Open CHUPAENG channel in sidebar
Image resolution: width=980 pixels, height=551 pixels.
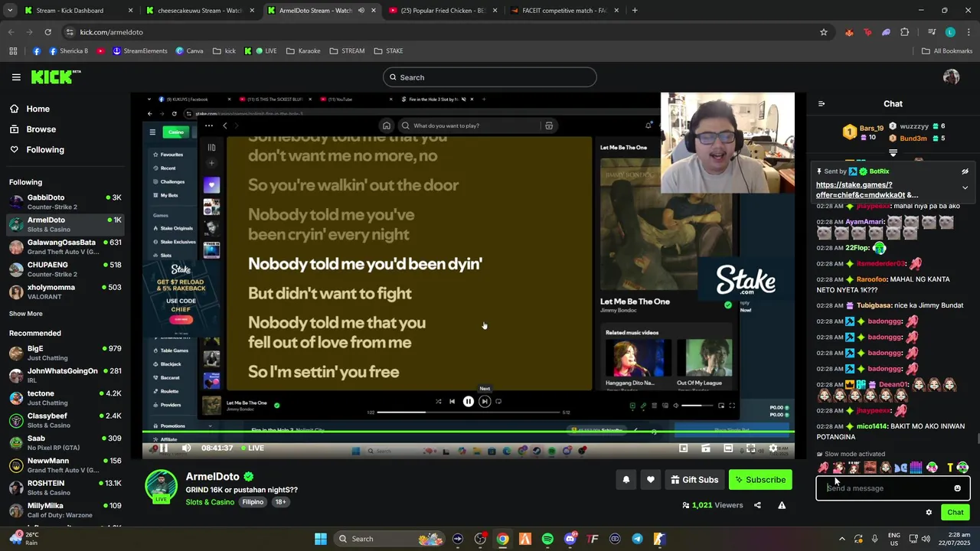coord(65,269)
